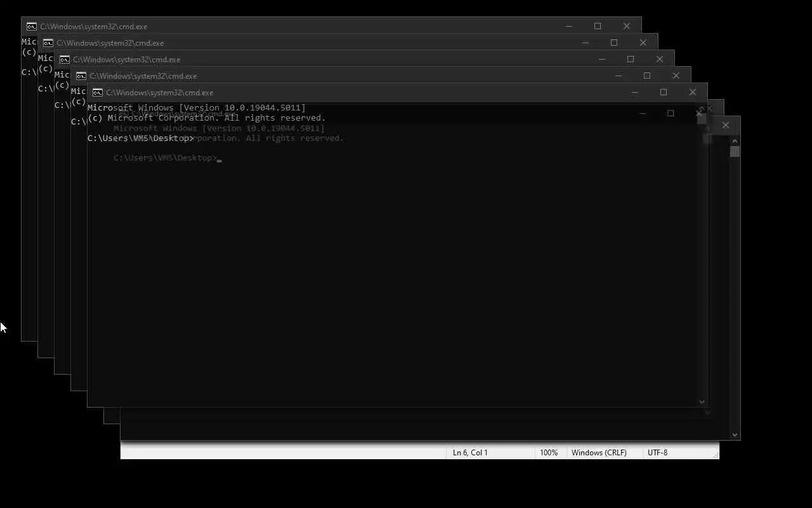The width and height of the screenshot is (812, 508).
Task: Maximize the backmost cmd window
Action: point(598,27)
